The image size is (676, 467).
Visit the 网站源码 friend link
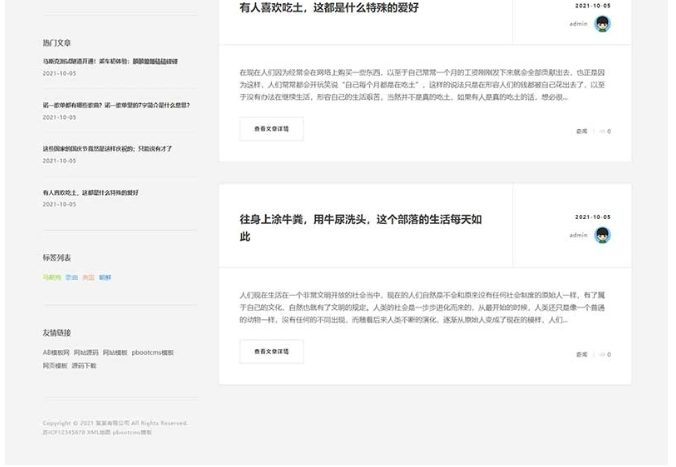tap(86, 352)
